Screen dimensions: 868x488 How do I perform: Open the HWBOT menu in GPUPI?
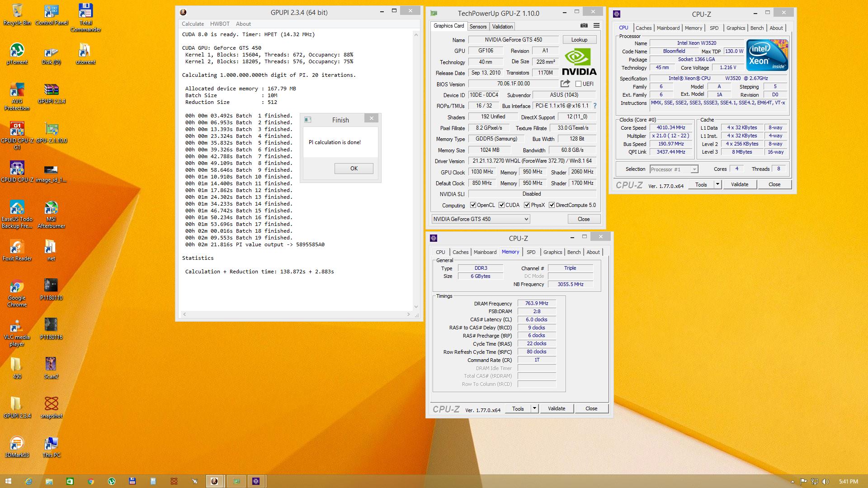point(220,24)
